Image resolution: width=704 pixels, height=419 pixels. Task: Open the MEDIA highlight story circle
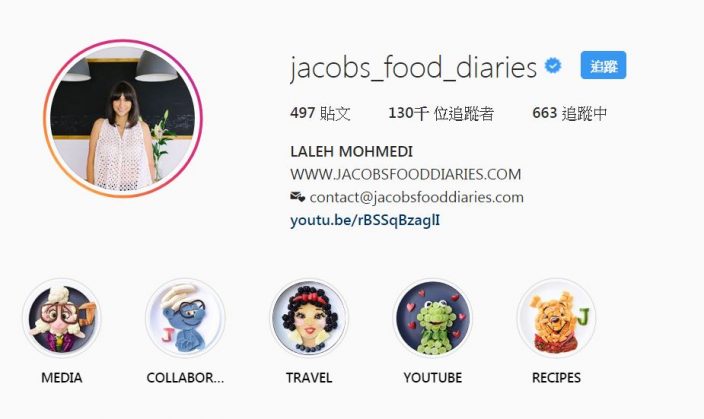[x=62, y=318]
